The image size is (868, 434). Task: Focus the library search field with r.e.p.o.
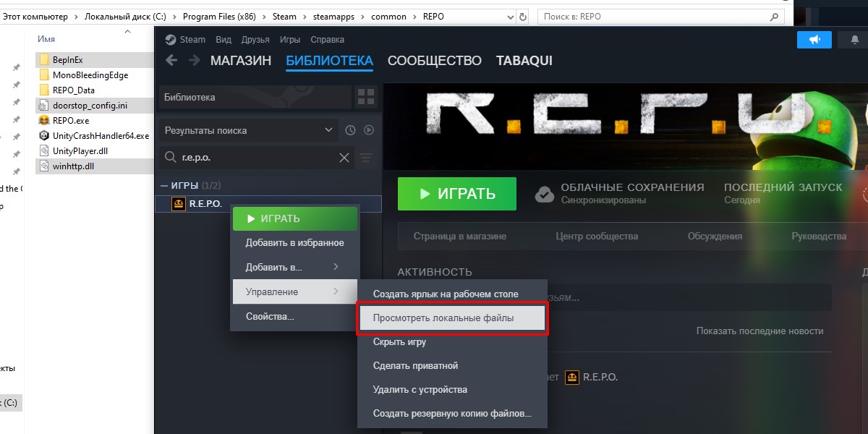[257, 158]
